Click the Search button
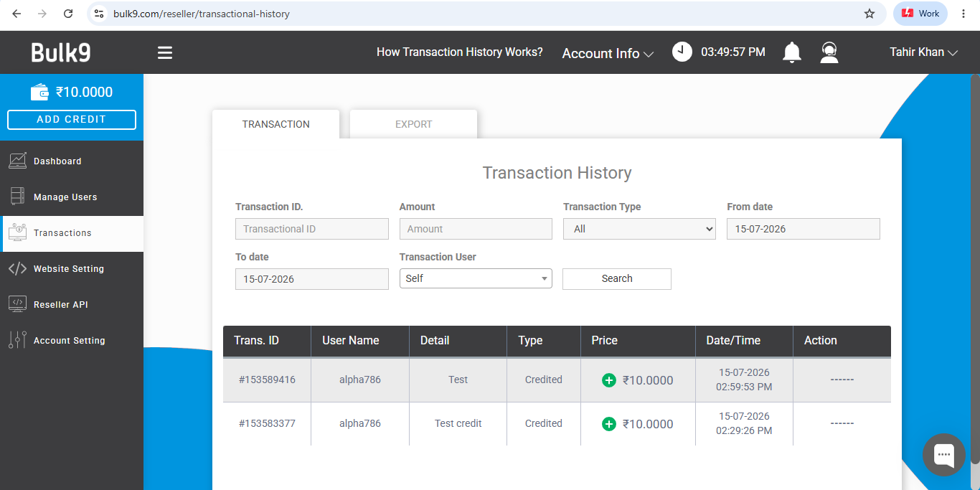The image size is (980, 490). [617, 279]
